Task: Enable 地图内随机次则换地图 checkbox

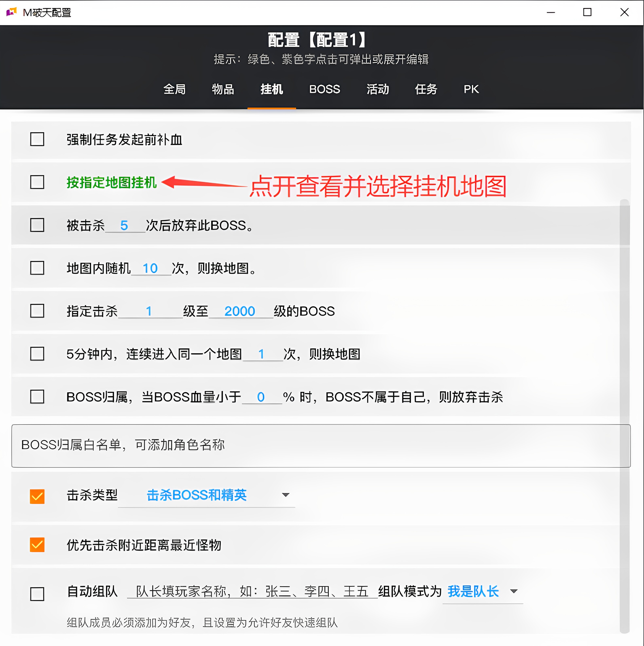Action: click(x=37, y=268)
